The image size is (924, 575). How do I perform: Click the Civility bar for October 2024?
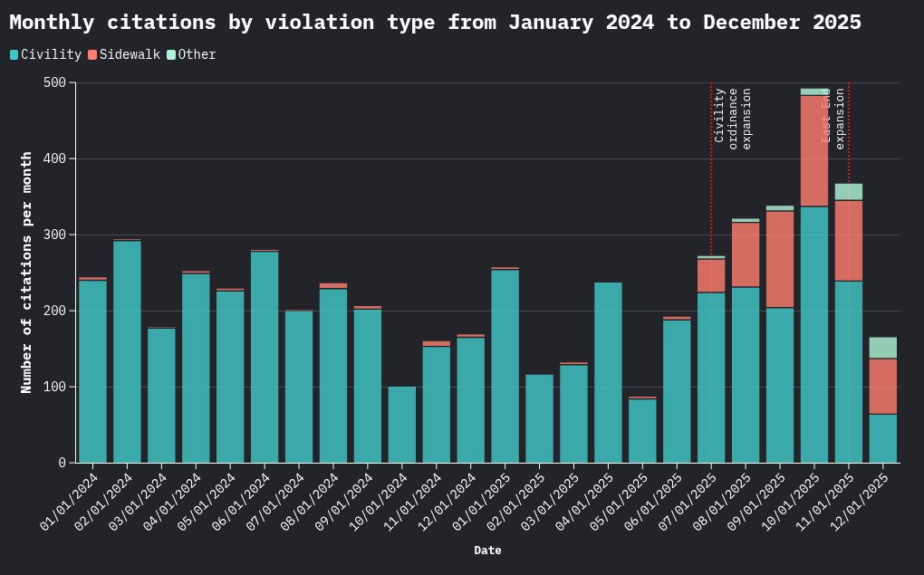point(402,425)
